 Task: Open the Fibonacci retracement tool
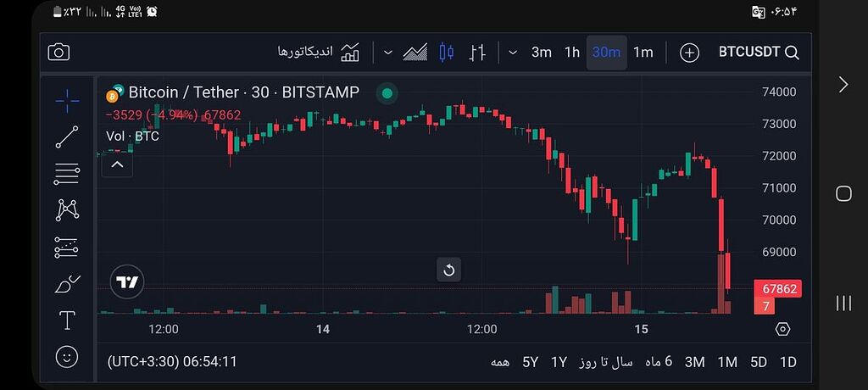[x=67, y=174]
